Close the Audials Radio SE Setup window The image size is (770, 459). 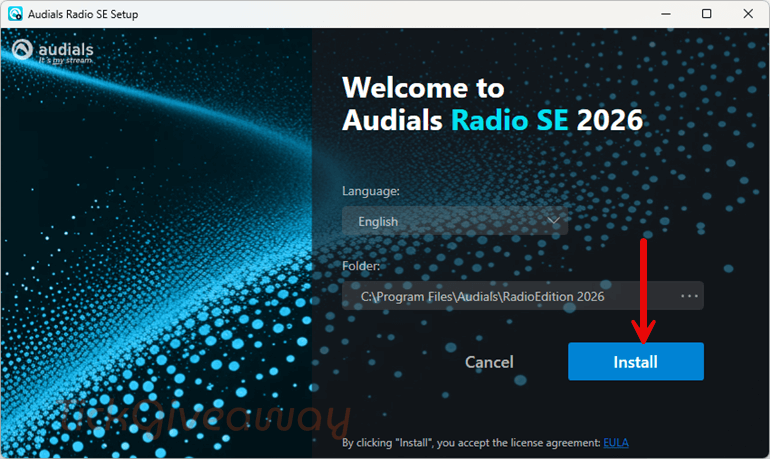pyautogui.click(x=748, y=14)
